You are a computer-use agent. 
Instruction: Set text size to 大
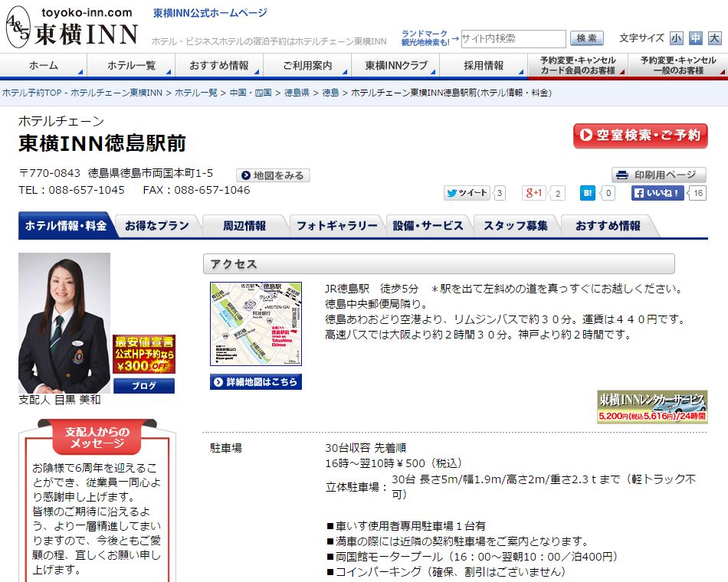pyautogui.click(x=714, y=38)
